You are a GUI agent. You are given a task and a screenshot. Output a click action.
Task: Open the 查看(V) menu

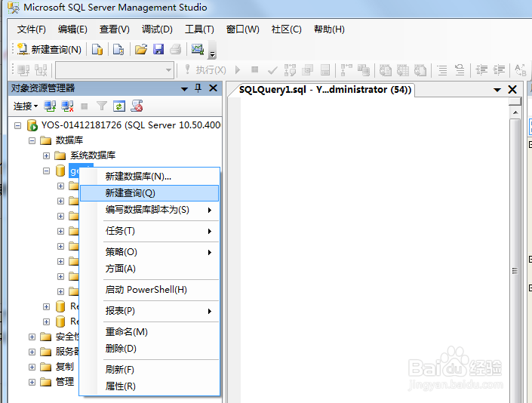[x=115, y=29]
